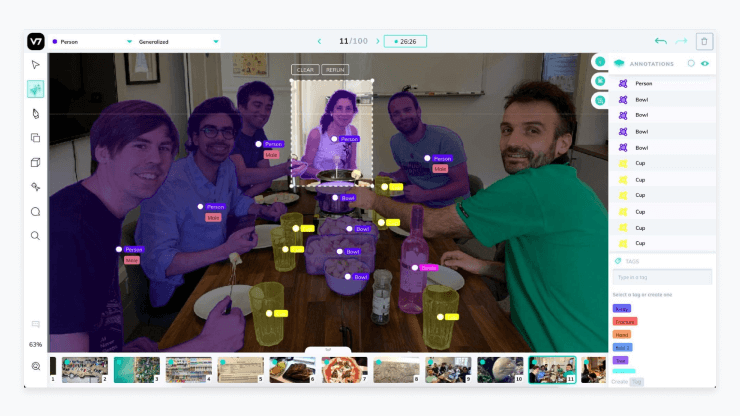Click the 11/100 image counter
Viewport: 740px width, 416px height.
(x=353, y=42)
